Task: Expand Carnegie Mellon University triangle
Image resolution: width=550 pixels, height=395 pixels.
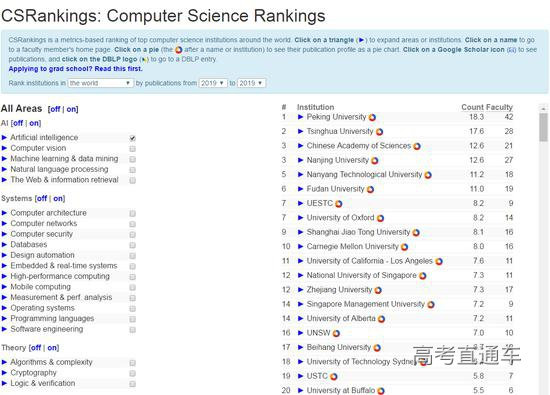Action: tap(300, 246)
